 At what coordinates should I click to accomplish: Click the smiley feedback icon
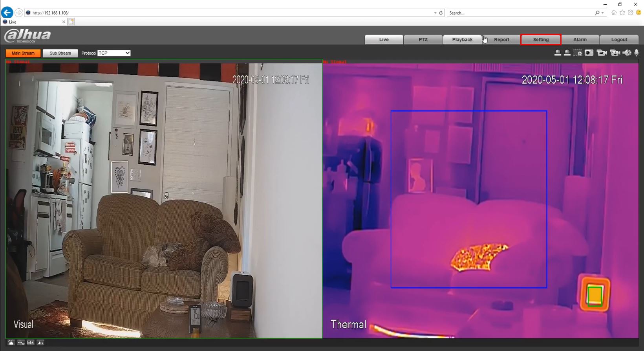point(639,13)
